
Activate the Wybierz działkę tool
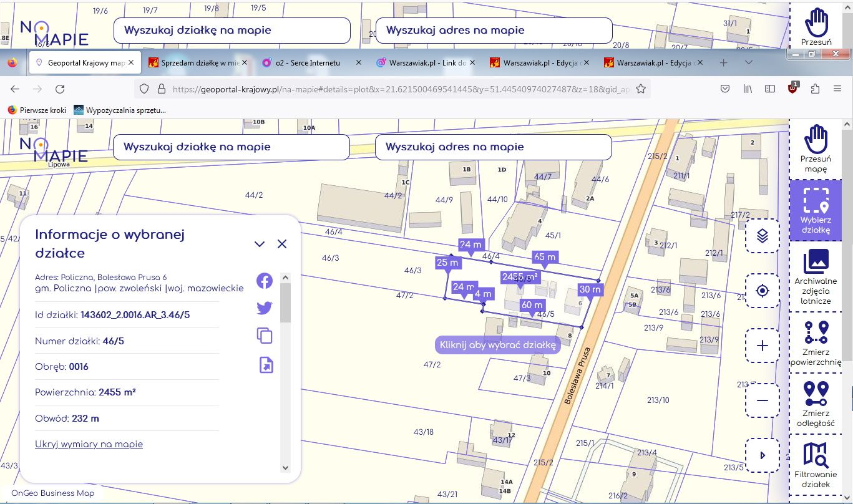pyautogui.click(x=816, y=210)
